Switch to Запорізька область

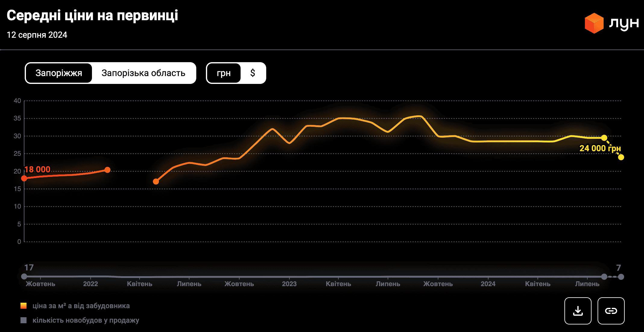[143, 73]
